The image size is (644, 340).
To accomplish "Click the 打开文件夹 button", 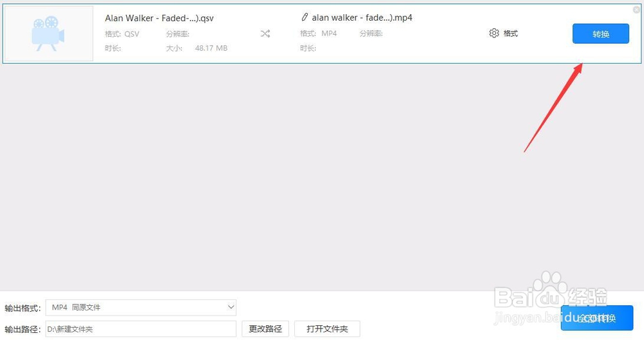I will 327,329.
